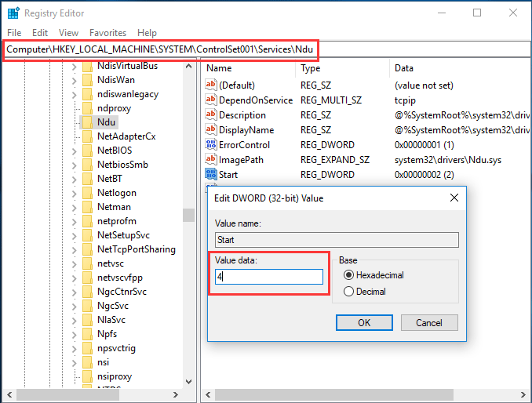Click the Netlogon folder icon
Viewport: 532px width, 403px height.
tap(88, 193)
